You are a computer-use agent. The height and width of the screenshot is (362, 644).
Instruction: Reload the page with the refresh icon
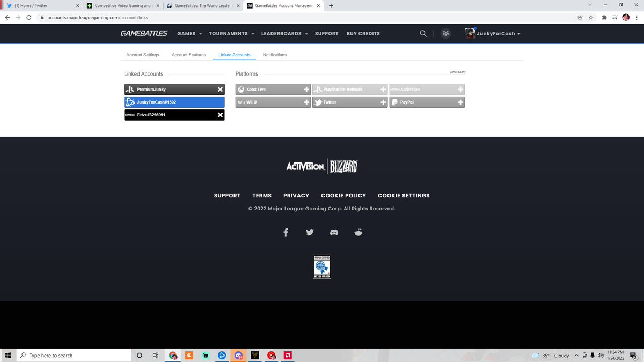click(x=28, y=17)
